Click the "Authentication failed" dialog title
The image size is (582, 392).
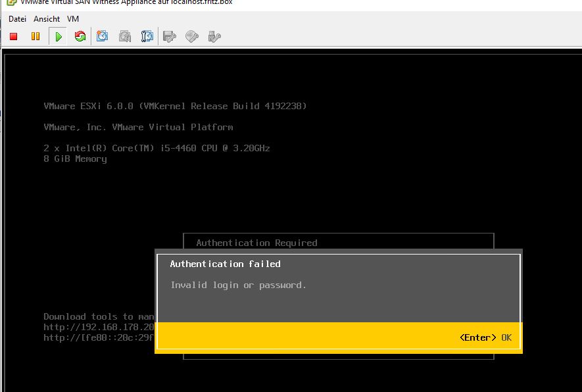225,264
